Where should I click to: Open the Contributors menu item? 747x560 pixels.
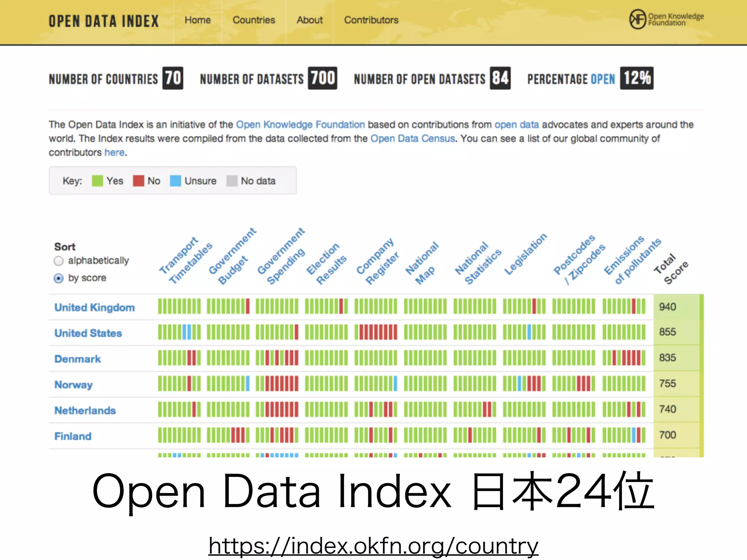(371, 20)
